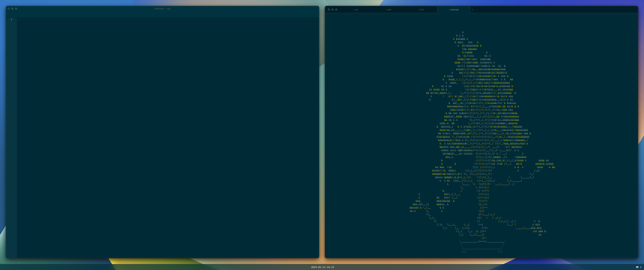Viewport: 644px width, 270px height.
Task: Switch to the api terminal tab
Action: [x=355, y=10]
